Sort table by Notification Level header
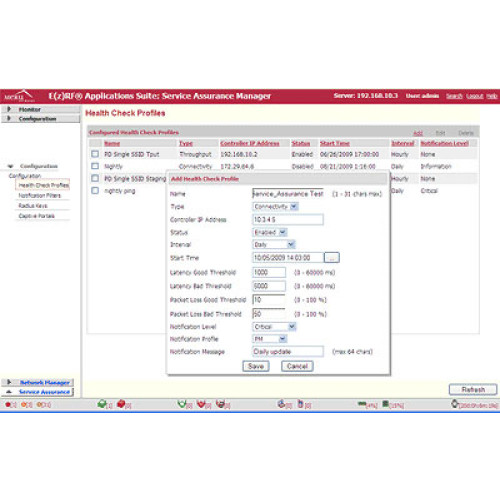The image size is (500, 500). point(445,143)
